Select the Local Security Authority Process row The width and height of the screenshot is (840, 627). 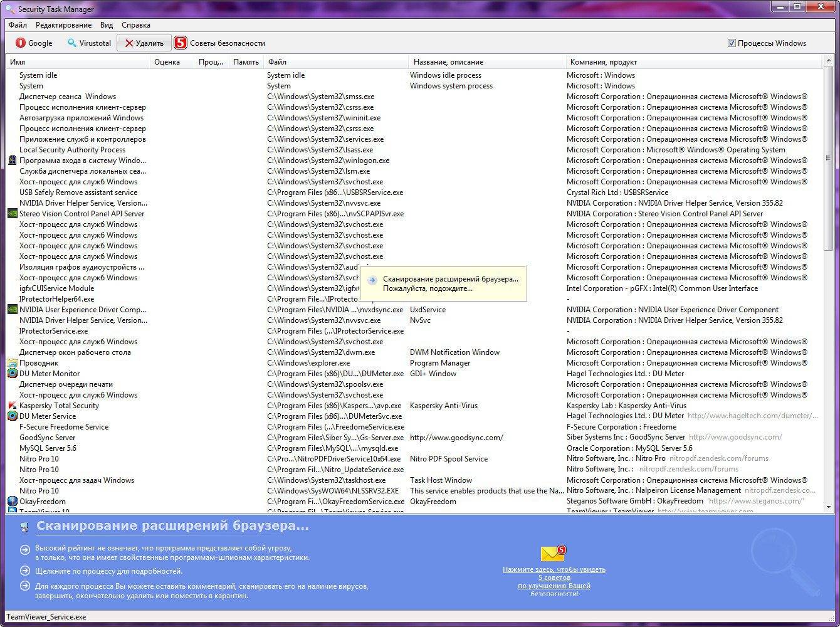414,150
